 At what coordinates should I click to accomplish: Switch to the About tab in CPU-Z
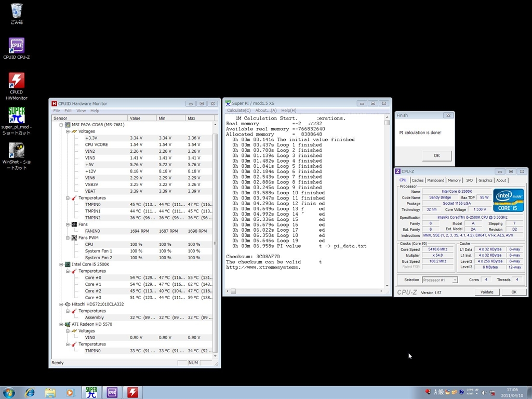(x=501, y=180)
